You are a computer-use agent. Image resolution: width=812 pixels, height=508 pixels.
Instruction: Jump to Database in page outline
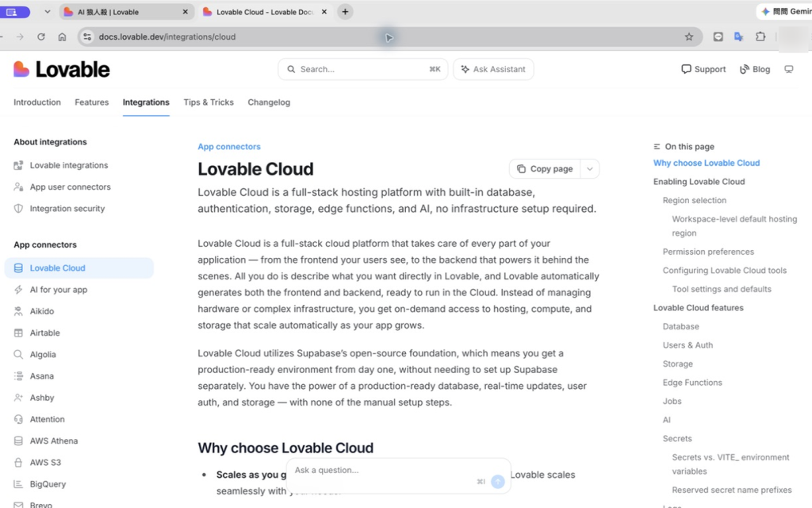coord(681,326)
